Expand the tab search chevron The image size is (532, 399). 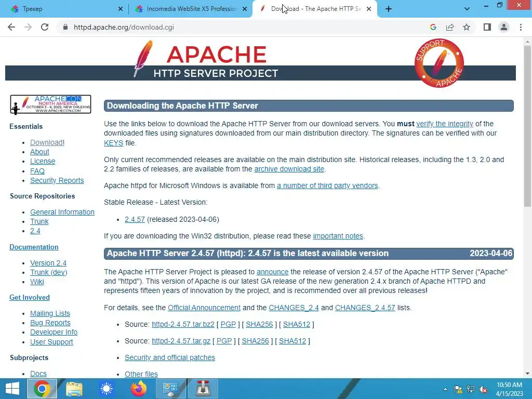click(x=467, y=9)
